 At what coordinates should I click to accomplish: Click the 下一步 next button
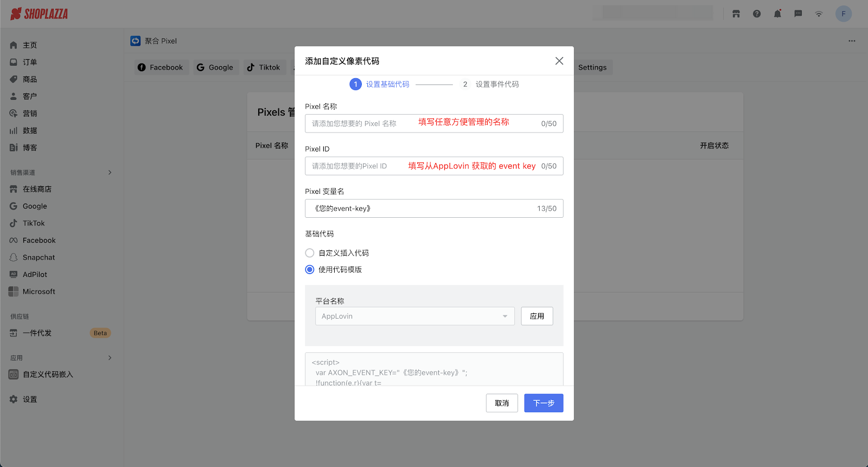(x=544, y=403)
